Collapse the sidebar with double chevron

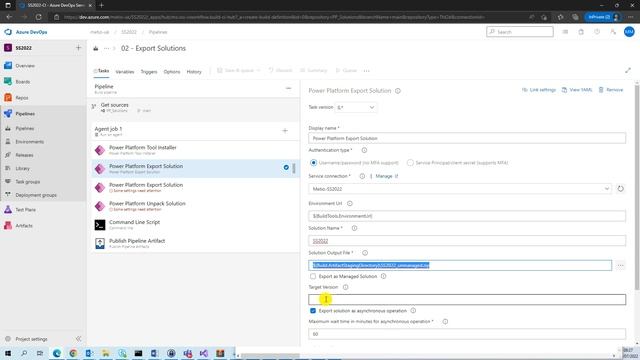click(x=78, y=339)
